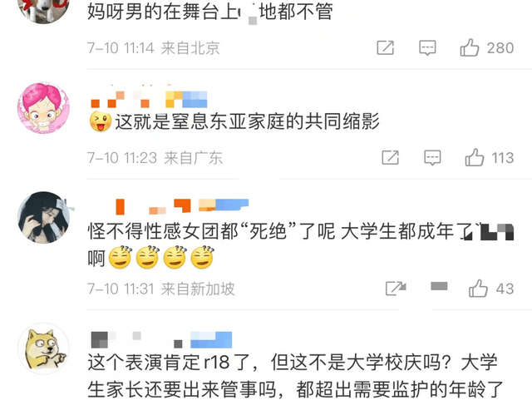Viewport: 532px width, 405px height.
Task: Open replies on the comment from 北京
Action: click(x=427, y=48)
